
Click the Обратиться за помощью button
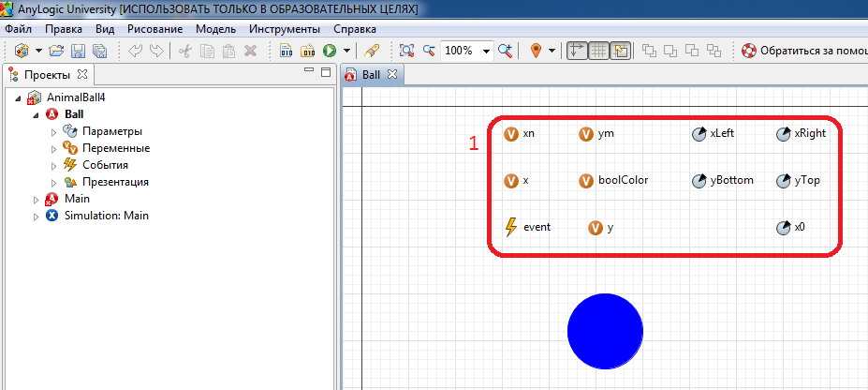click(x=805, y=51)
